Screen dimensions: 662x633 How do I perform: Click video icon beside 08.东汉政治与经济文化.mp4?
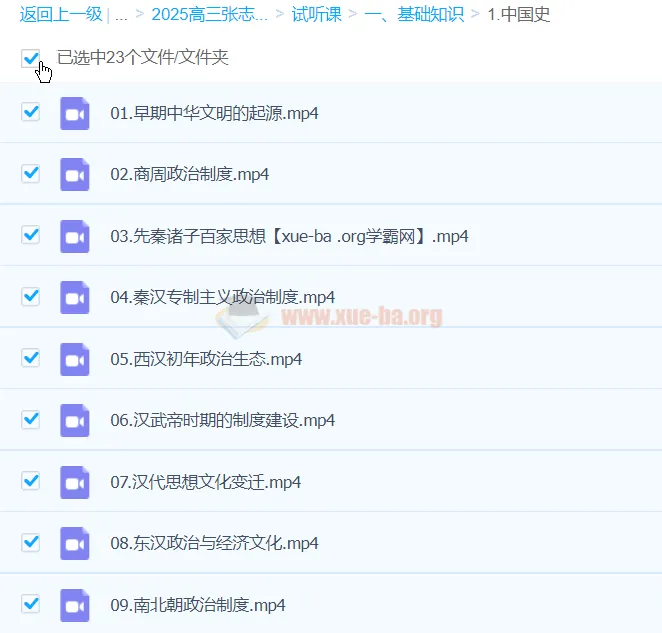pyautogui.click(x=75, y=543)
